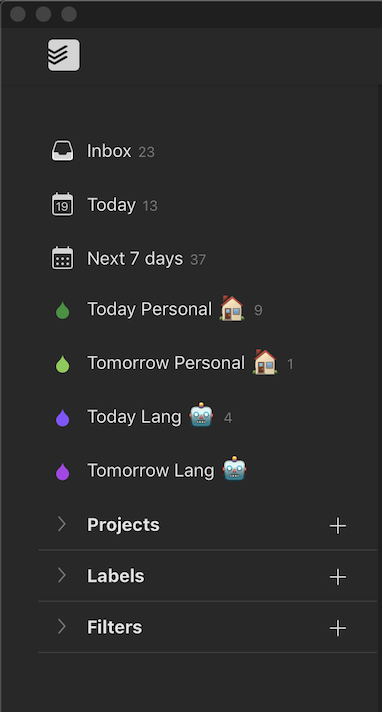
Task: Select the Next 7 days calendar icon
Action: coord(62,258)
